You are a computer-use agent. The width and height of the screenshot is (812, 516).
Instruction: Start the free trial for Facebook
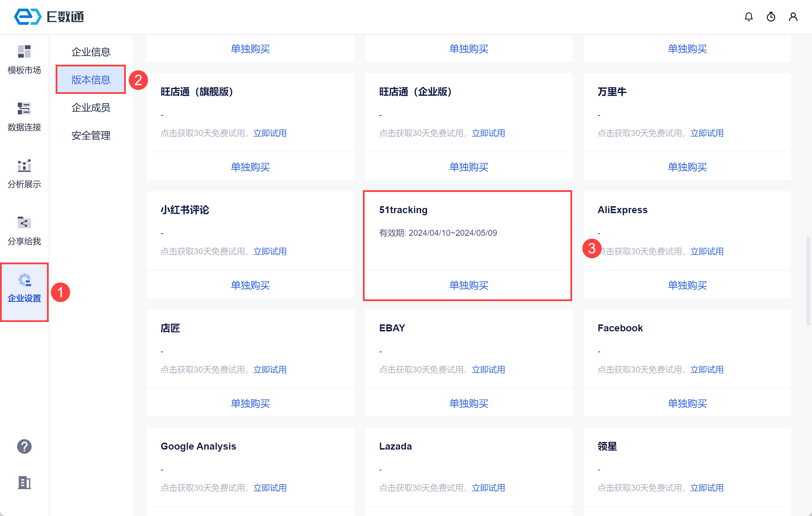pyautogui.click(x=707, y=369)
